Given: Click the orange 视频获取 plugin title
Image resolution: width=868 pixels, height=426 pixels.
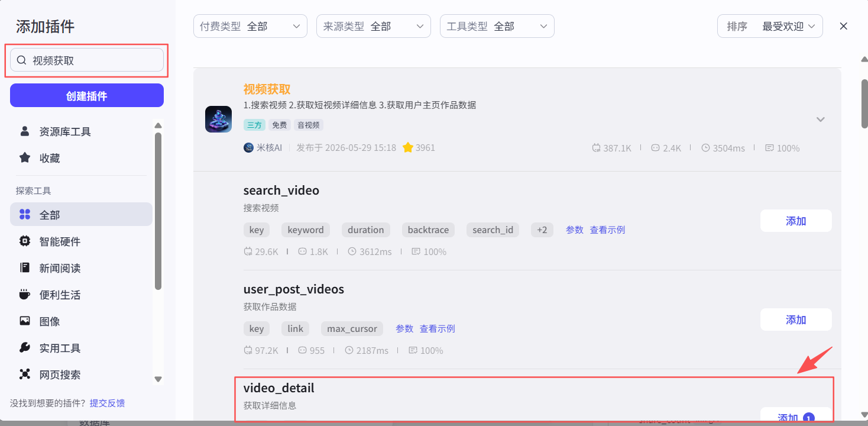Looking at the screenshot, I should 267,89.
